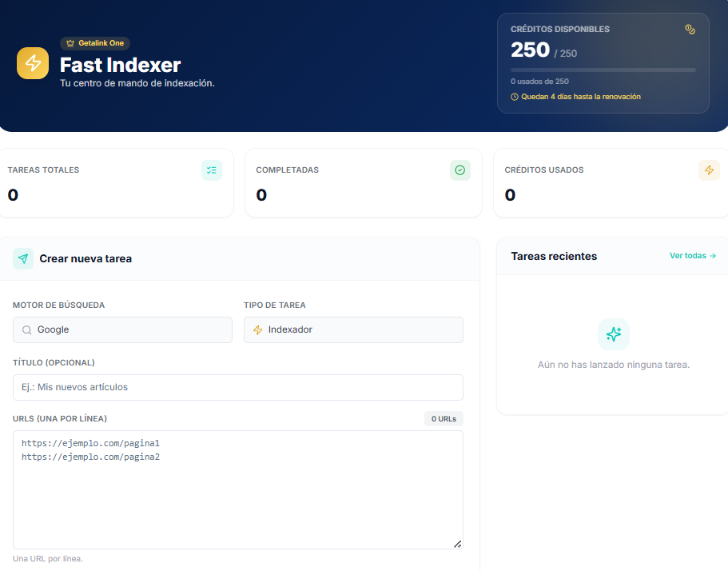Click the 250 available credits value
Image resolution: width=728 pixels, height=571 pixels.
point(530,50)
